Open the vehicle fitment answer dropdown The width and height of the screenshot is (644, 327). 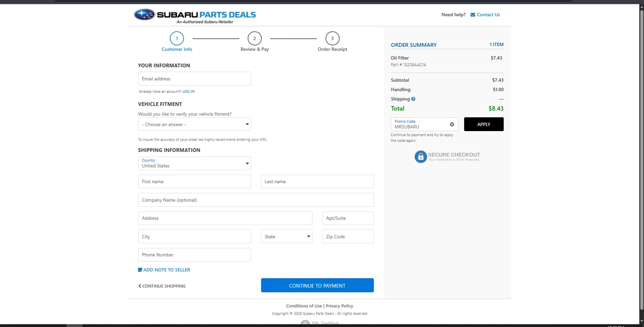[194, 124]
